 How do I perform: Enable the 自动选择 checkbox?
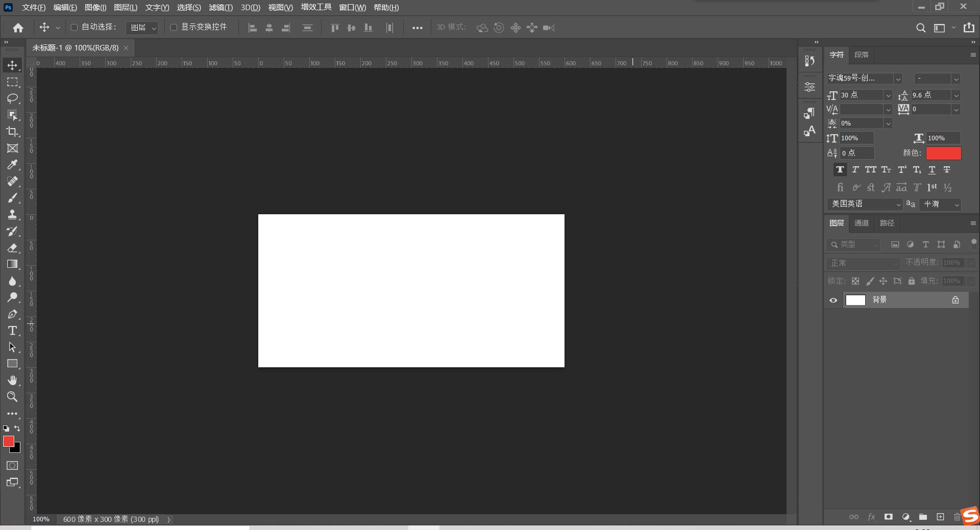tap(74, 28)
